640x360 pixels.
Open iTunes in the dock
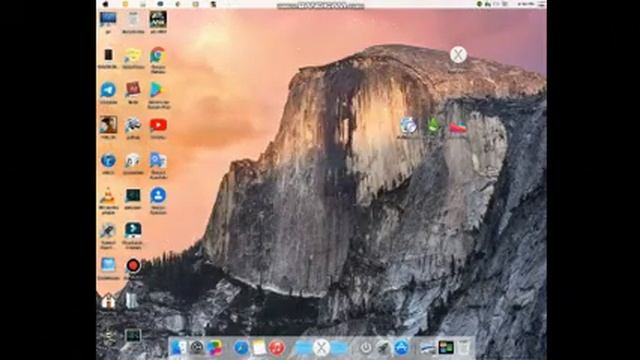[x=276, y=348]
